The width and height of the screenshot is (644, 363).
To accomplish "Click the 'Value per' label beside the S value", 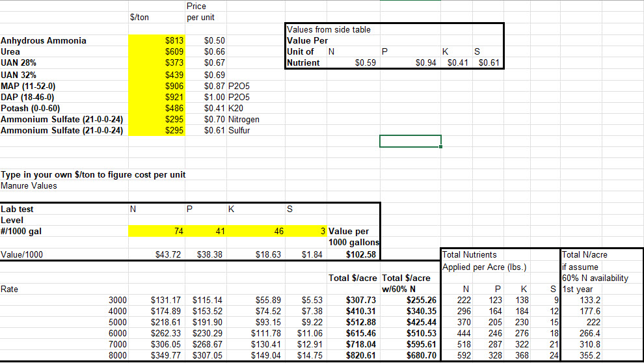I will click(x=349, y=231).
